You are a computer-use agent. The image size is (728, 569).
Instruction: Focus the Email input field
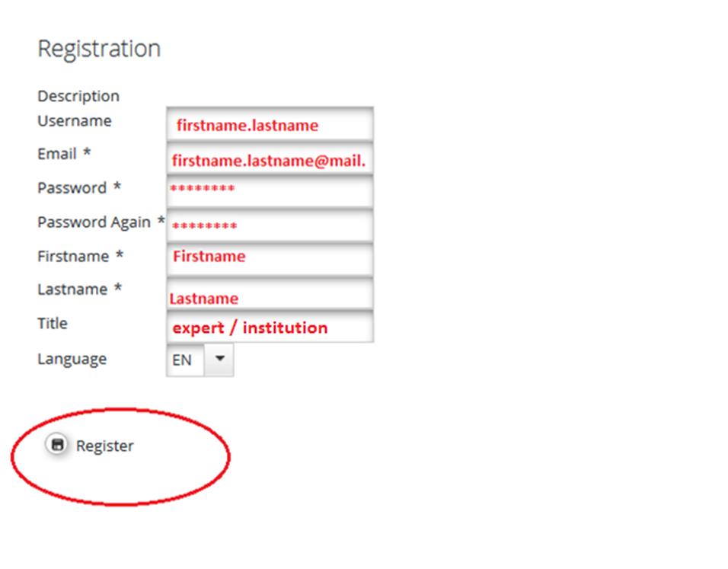coord(270,159)
